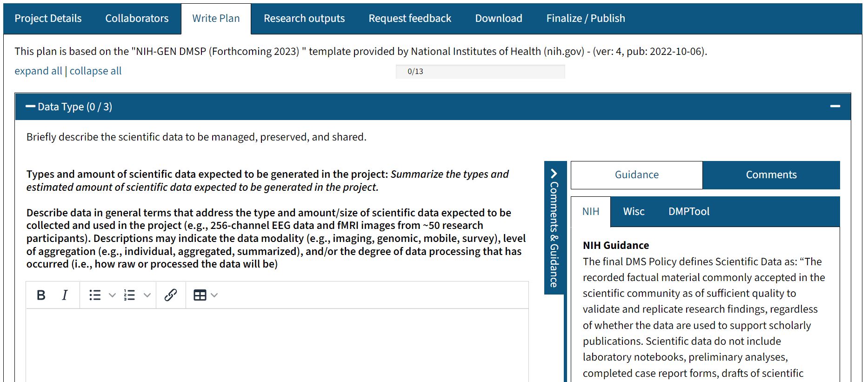Toggle italic formatting in the editor

pos(65,295)
